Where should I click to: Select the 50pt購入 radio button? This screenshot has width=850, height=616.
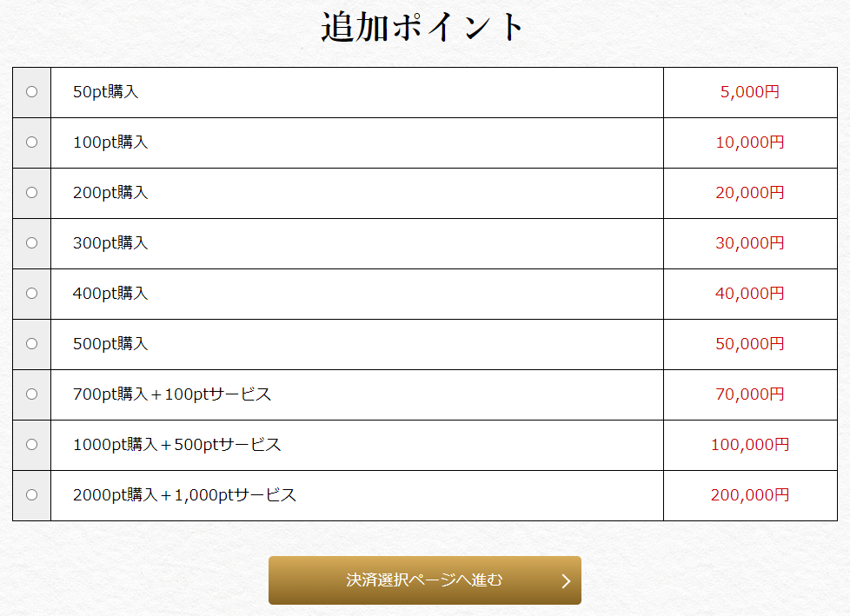tap(32, 91)
